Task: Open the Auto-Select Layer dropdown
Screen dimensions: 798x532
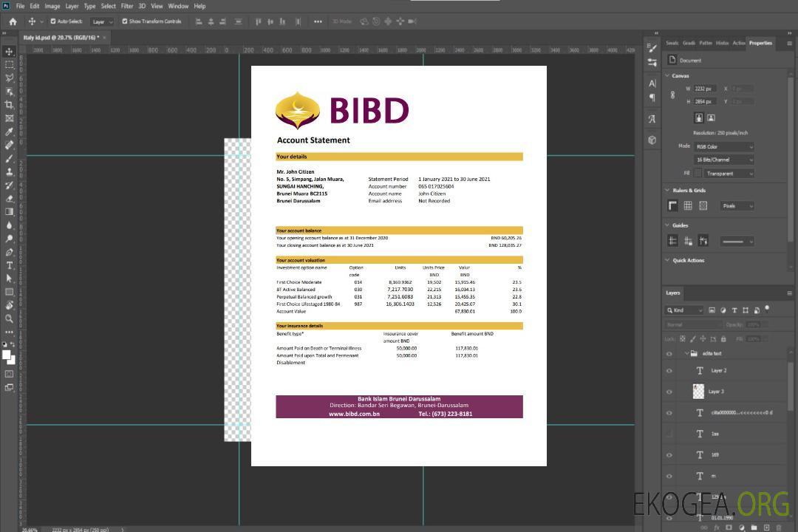Action: (102, 21)
